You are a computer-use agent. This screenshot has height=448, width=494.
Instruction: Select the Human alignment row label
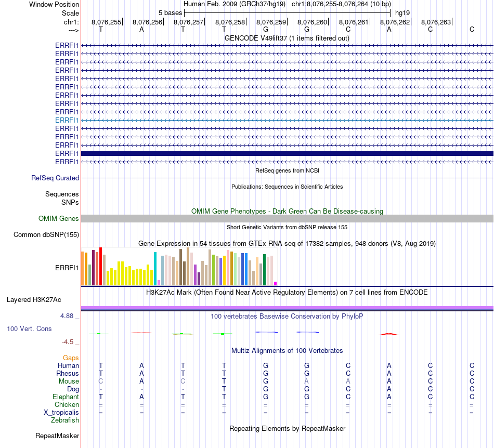coord(68,366)
